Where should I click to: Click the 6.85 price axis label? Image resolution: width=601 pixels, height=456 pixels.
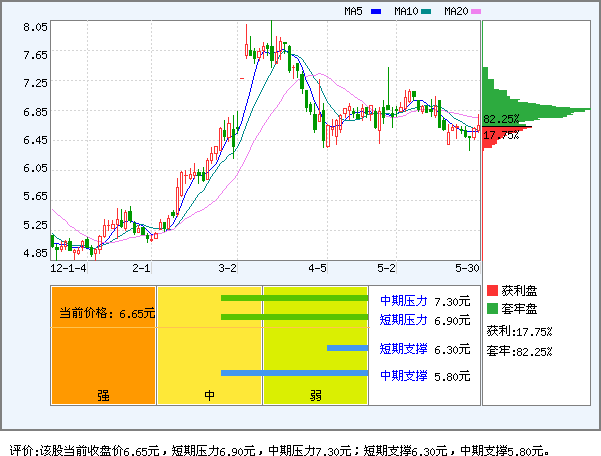35,112
